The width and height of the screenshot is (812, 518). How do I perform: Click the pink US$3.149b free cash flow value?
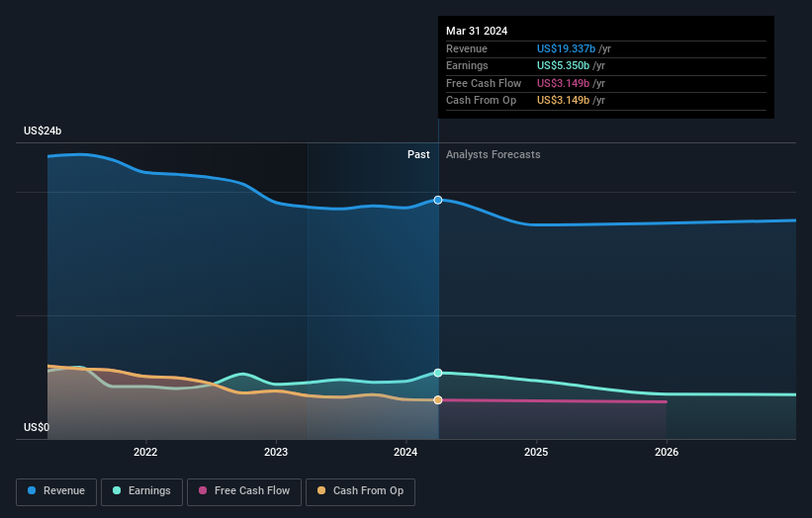coord(563,83)
